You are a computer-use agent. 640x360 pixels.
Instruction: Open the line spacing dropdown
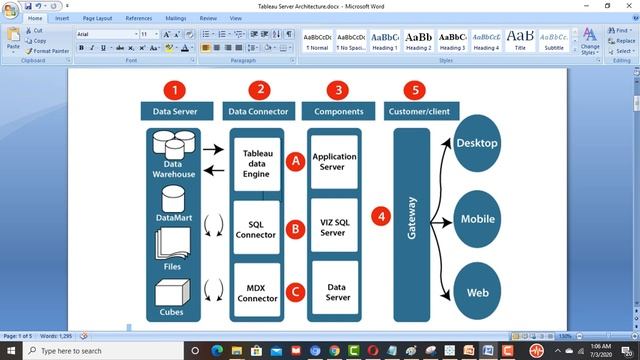click(x=253, y=48)
